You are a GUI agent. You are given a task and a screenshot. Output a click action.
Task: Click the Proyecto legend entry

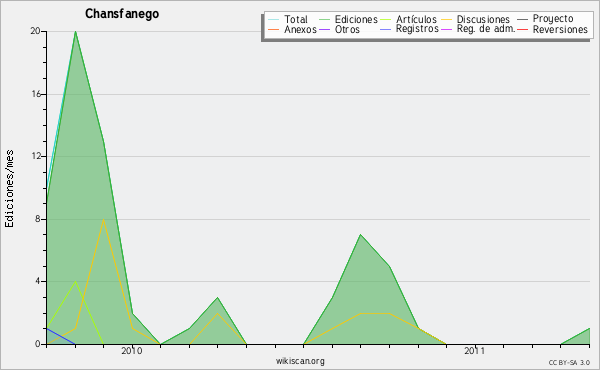pos(553,19)
